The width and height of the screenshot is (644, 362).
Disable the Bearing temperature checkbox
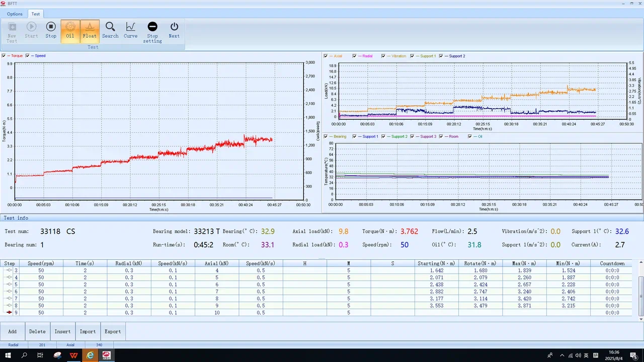click(326, 136)
